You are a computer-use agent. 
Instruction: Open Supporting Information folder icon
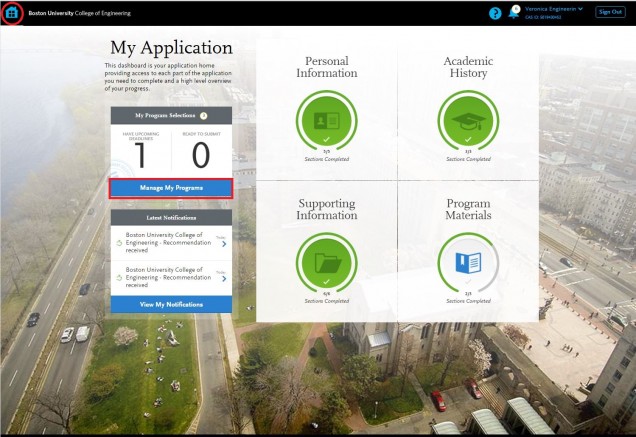pyautogui.click(x=326, y=263)
